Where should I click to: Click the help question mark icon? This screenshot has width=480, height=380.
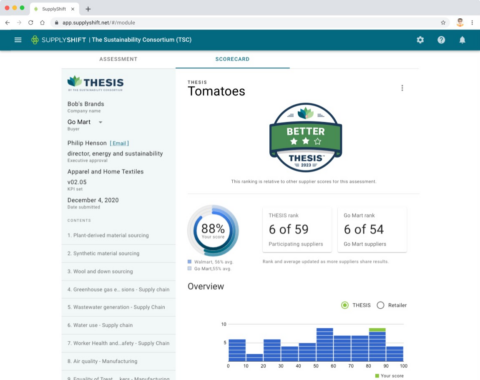click(441, 40)
